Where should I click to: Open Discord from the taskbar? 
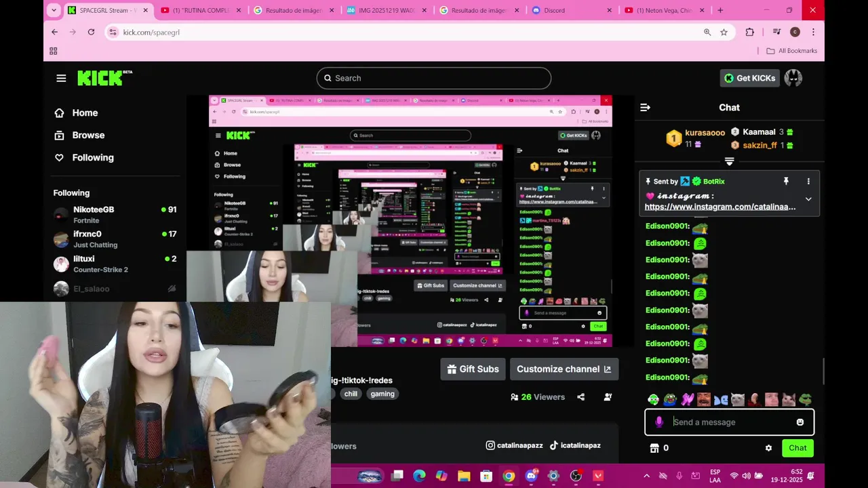pos(531,476)
